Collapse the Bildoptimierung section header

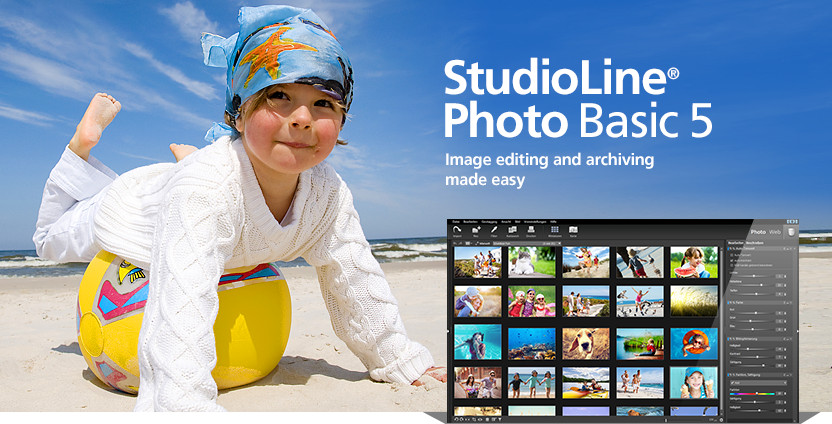click(x=761, y=339)
